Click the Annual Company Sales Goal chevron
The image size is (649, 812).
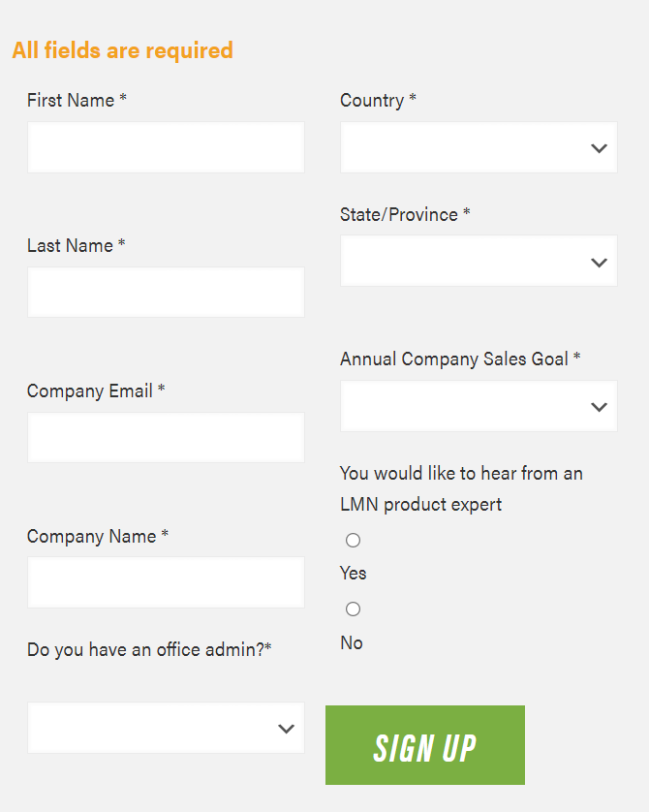[x=599, y=407]
